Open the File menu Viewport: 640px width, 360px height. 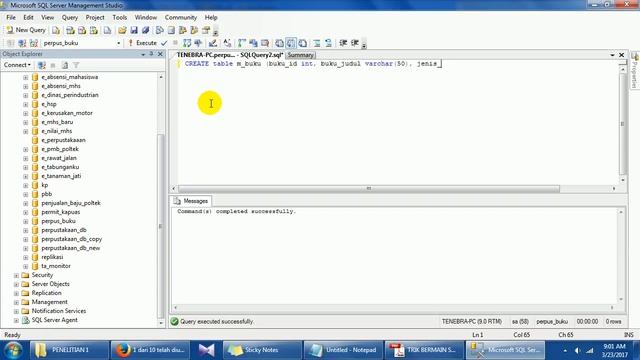click(11, 18)
